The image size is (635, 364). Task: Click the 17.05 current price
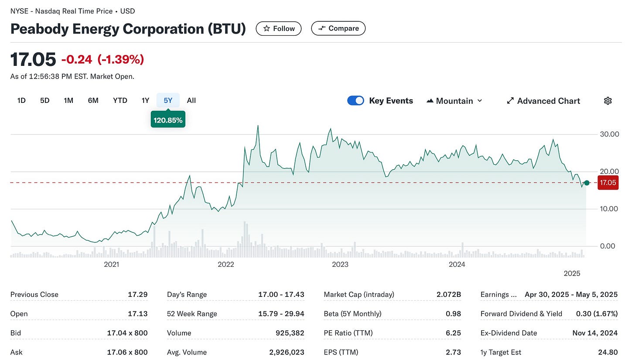(x=33, y=59)
